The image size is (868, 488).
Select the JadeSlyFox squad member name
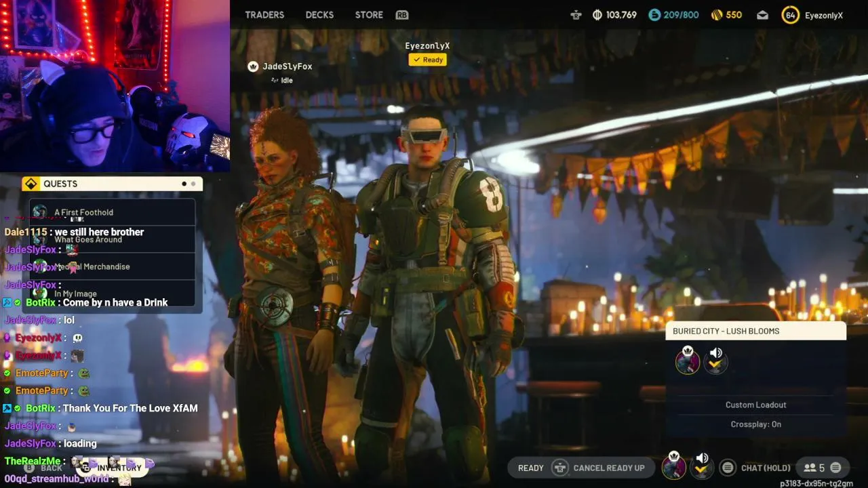pos(288,66)
